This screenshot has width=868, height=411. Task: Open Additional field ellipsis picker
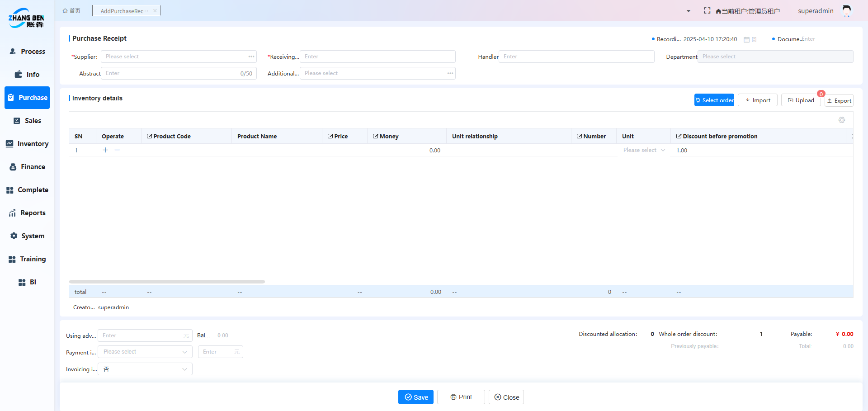point(450,73)
